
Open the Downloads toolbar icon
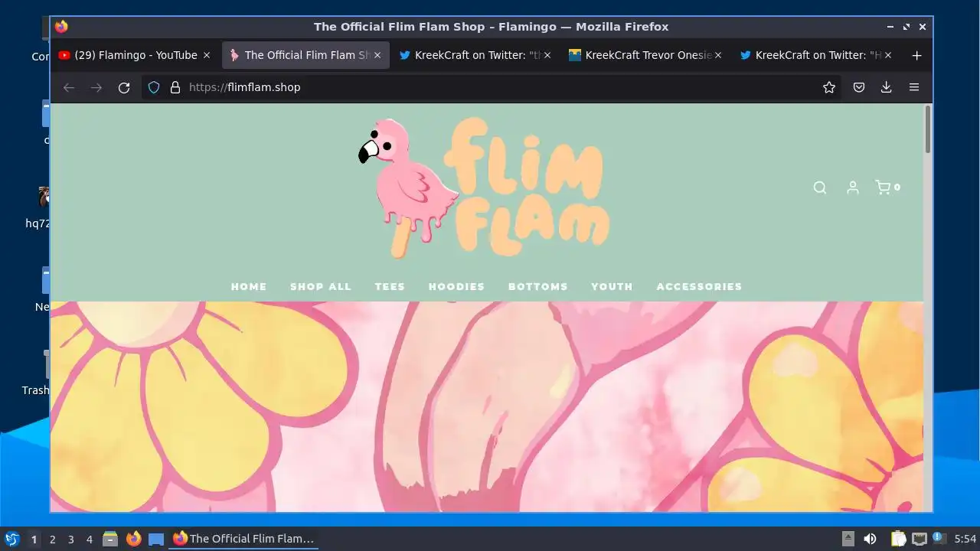887,87
